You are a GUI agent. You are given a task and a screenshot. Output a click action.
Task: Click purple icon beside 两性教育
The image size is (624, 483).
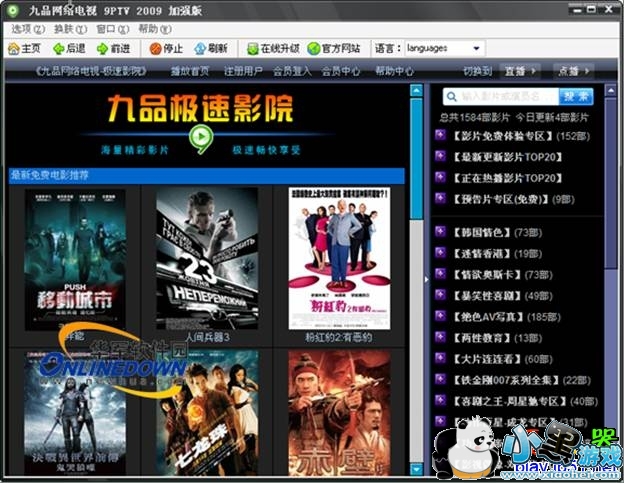point(440,337)
